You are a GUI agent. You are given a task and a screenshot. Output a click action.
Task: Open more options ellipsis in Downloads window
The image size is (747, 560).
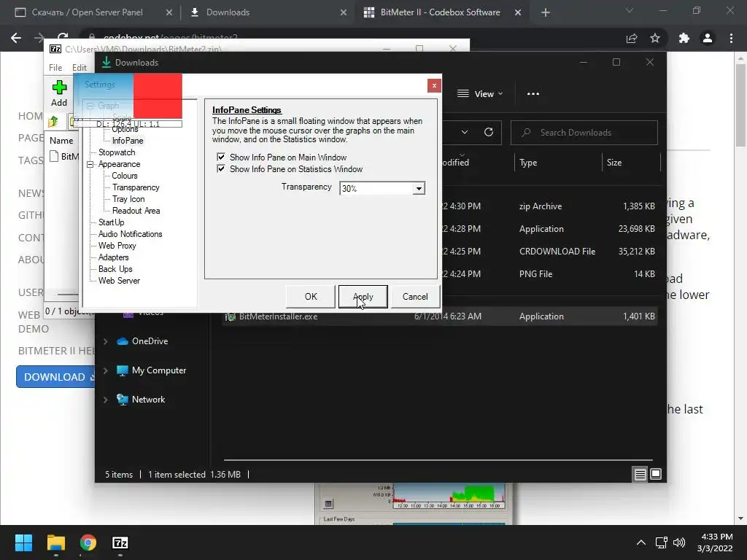tap(533, 94)
